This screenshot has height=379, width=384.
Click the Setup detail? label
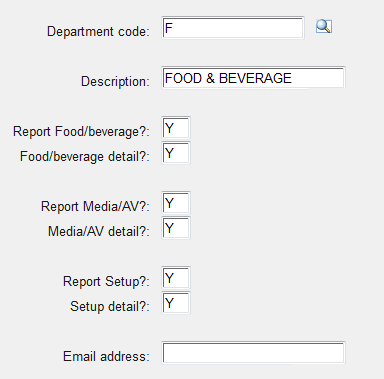pos(110,306)
